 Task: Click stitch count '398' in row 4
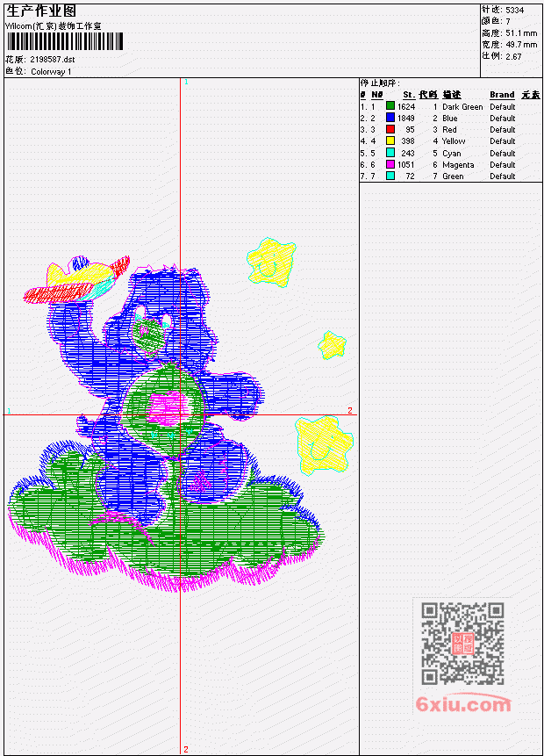(x=408, y=141)
